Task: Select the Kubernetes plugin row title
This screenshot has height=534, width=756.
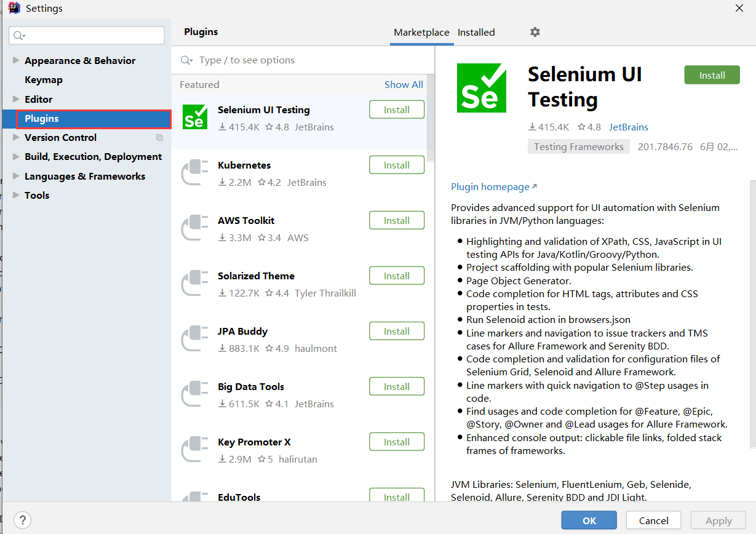Action: click(244, 165)
